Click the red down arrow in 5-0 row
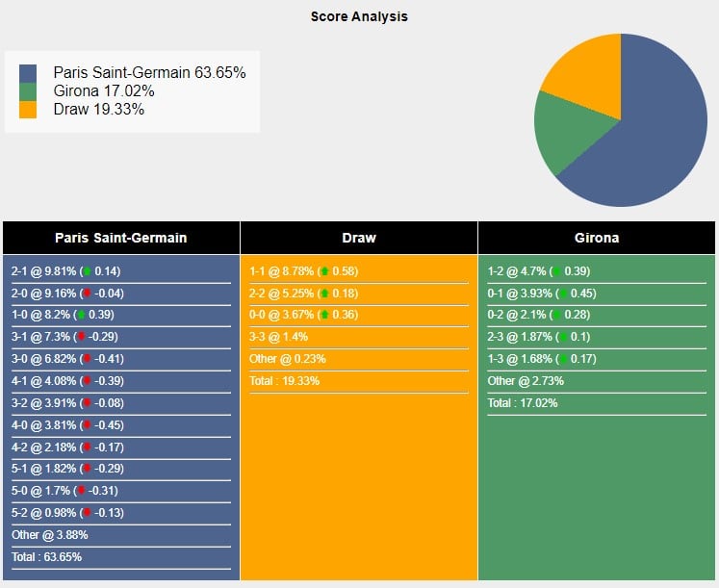The width and height of the screenshot is (719, 588). (x=81, y=491)
